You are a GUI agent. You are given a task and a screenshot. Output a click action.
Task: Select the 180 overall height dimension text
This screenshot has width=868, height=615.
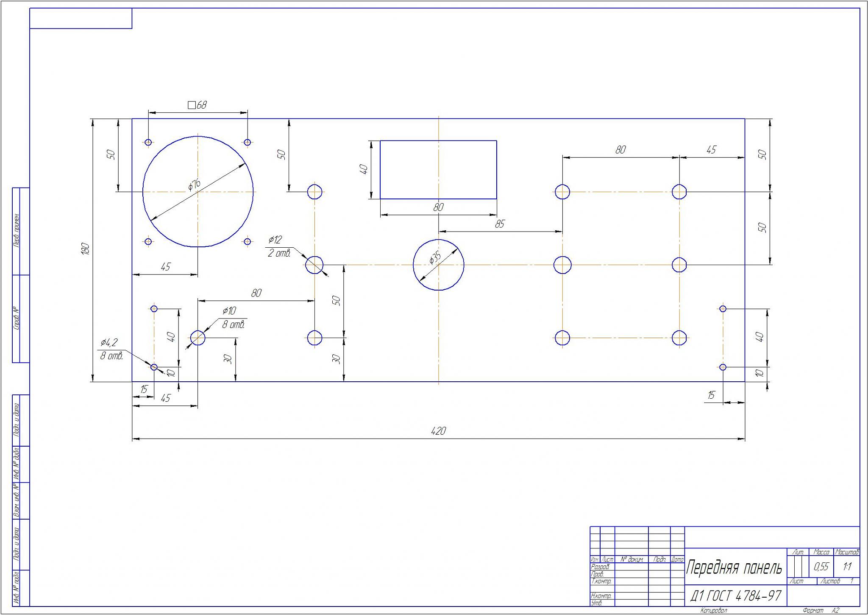tap(85, 249)
